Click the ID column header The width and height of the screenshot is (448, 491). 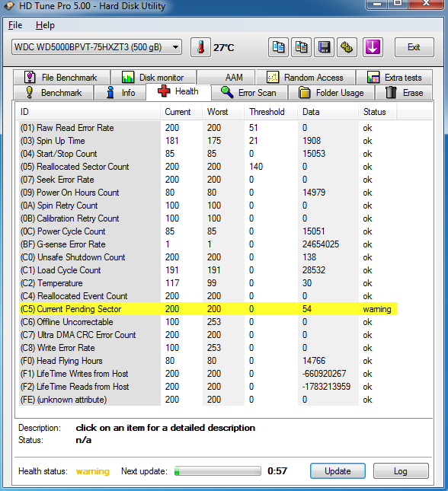(x=88, y=112)
